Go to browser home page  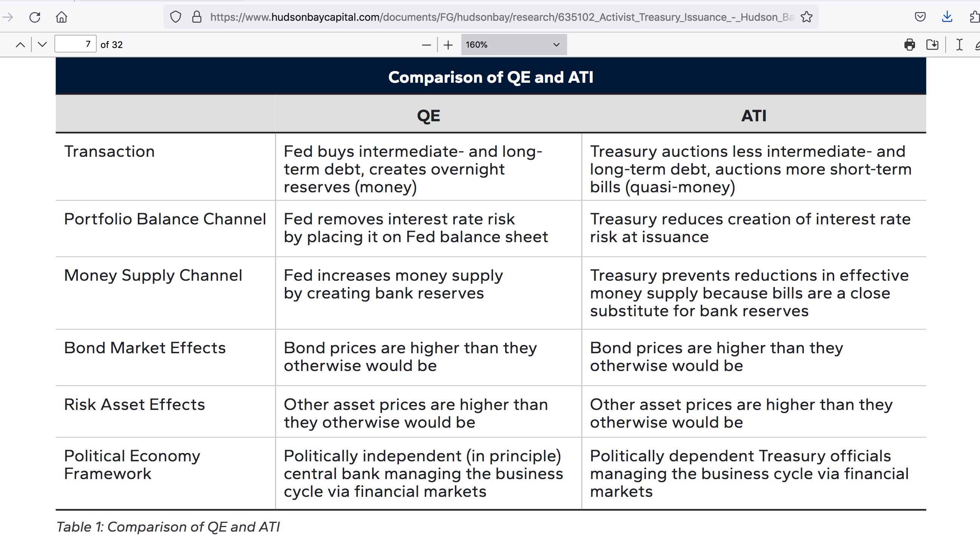click(x=62, y=17)
